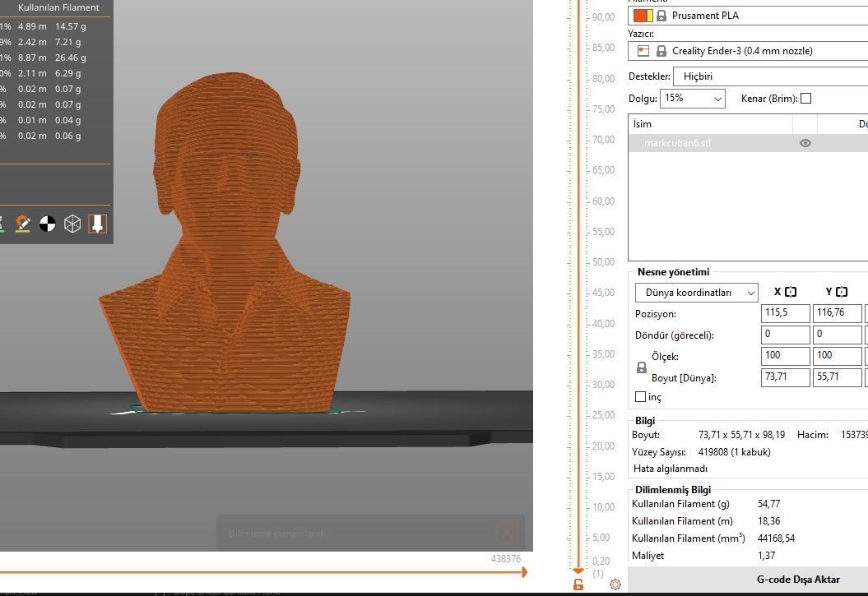Click the Döndür X rotation field
The height and width of the screenshot is (596, 868).
coord(786,335)
